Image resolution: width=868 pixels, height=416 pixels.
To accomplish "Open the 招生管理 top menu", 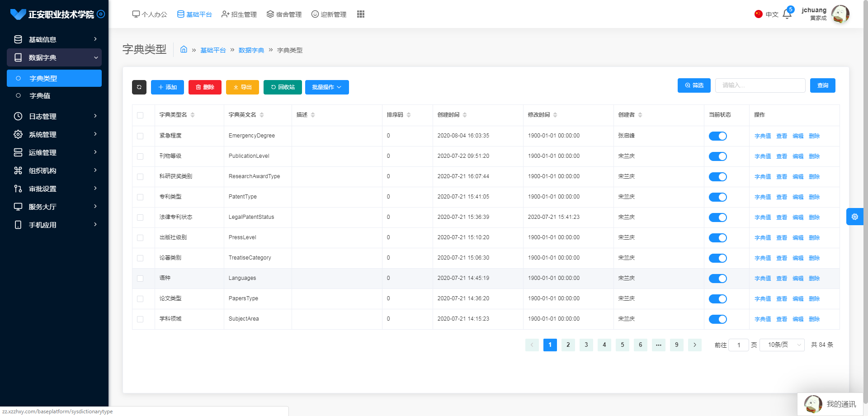I will click(239, 14).
